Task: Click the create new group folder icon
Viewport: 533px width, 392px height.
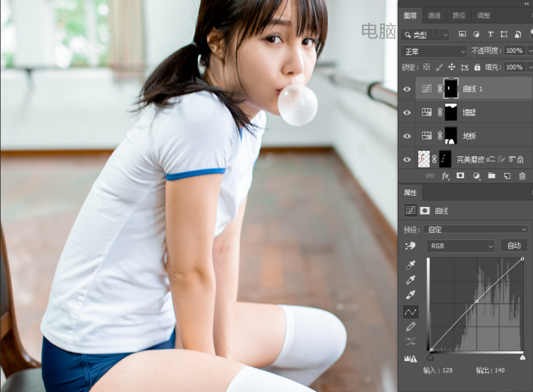Action: [491, 175]
